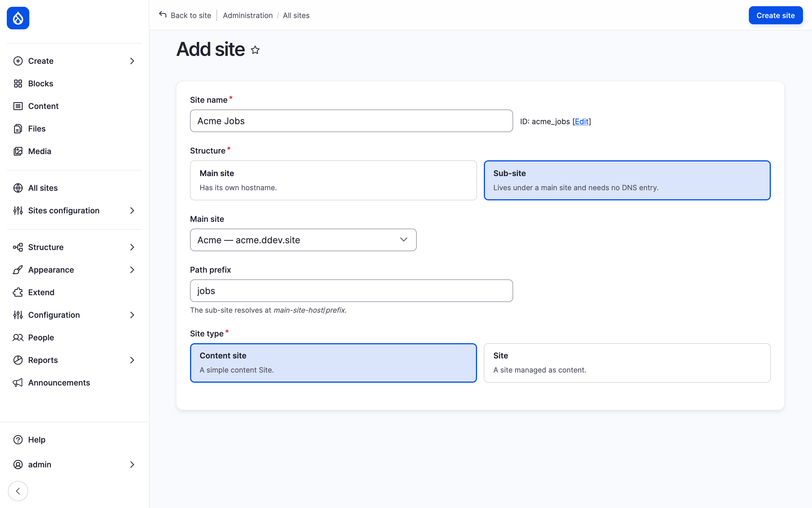Open the Administration breadcrumb link
The height and width of the screenshot is (508, 812).
coord(248,16)
